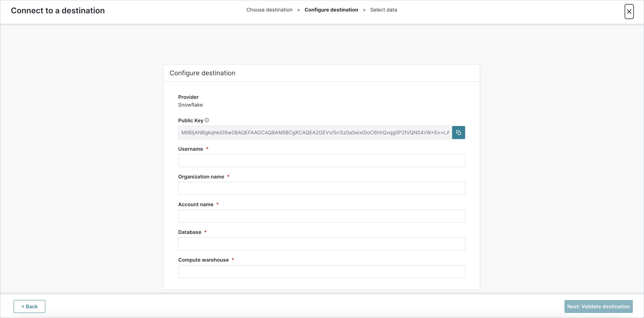Click Next: Validate destination

coord(598,306)
